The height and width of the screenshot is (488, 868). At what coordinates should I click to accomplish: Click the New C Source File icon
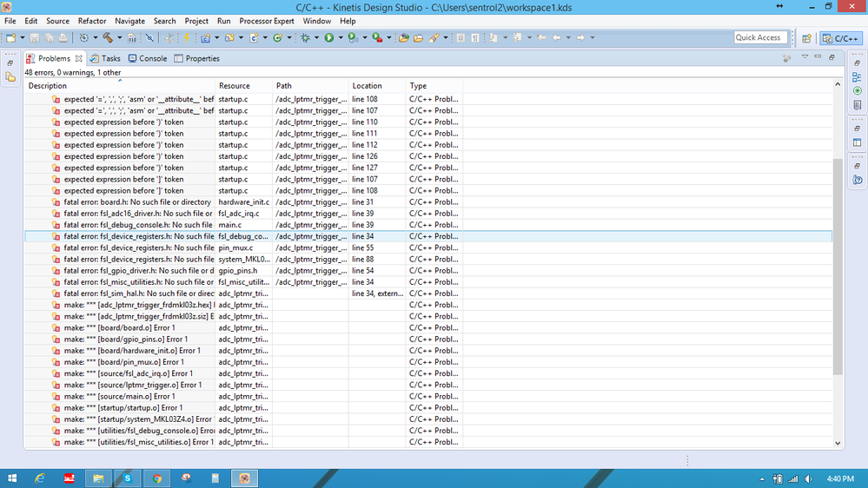tap(254, 37)
